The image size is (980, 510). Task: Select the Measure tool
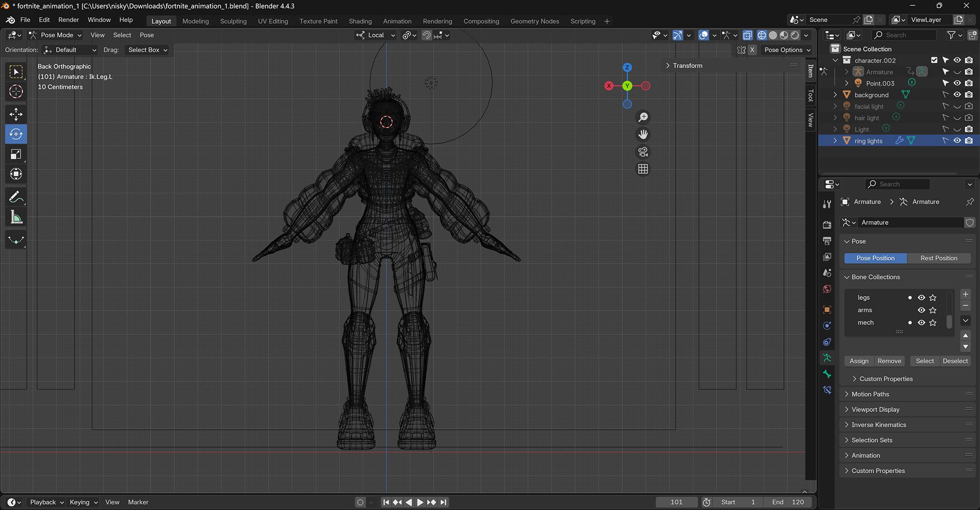pos(16,217)
